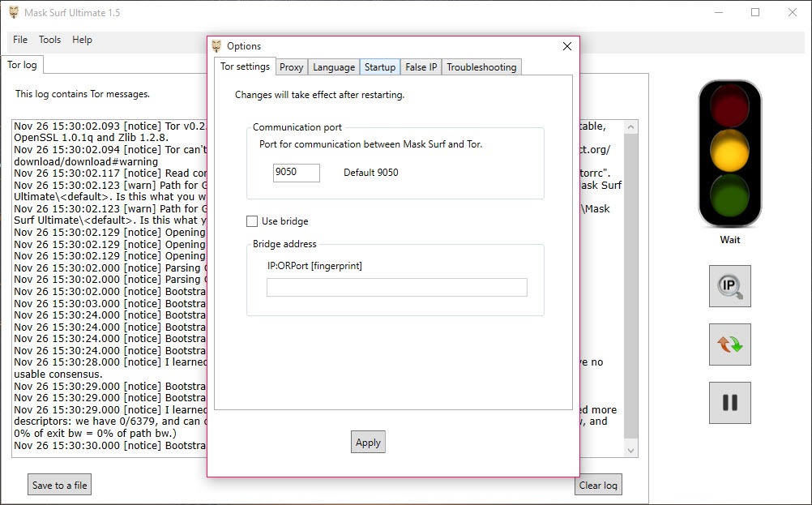The width and height of the screenshot is (812, 505).
Task: Close the Mask Surf Ultimate window
Action: click(793, 12)
